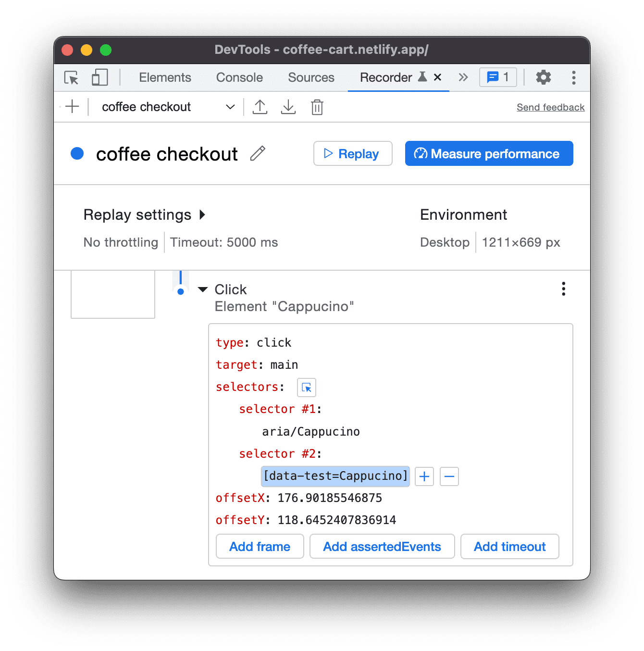
Task: Pick selector using the selectors picker icon
Action: pos(307,388)
